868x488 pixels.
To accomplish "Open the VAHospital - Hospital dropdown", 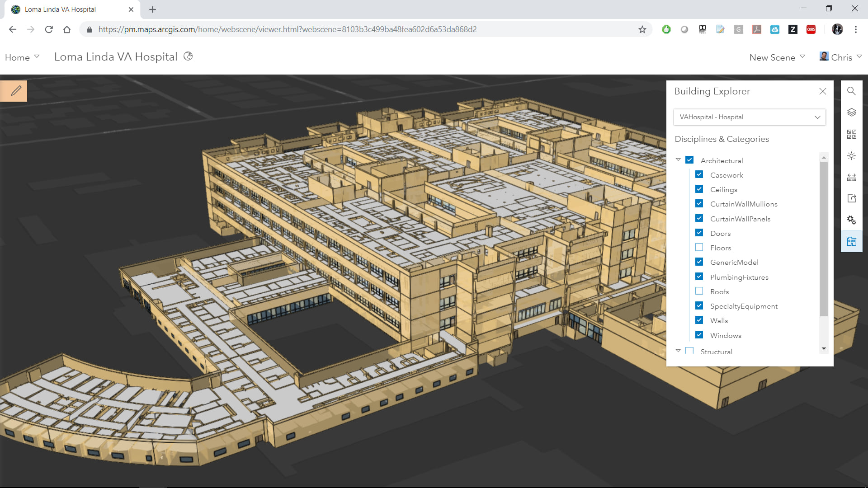I will coord(749,117).
